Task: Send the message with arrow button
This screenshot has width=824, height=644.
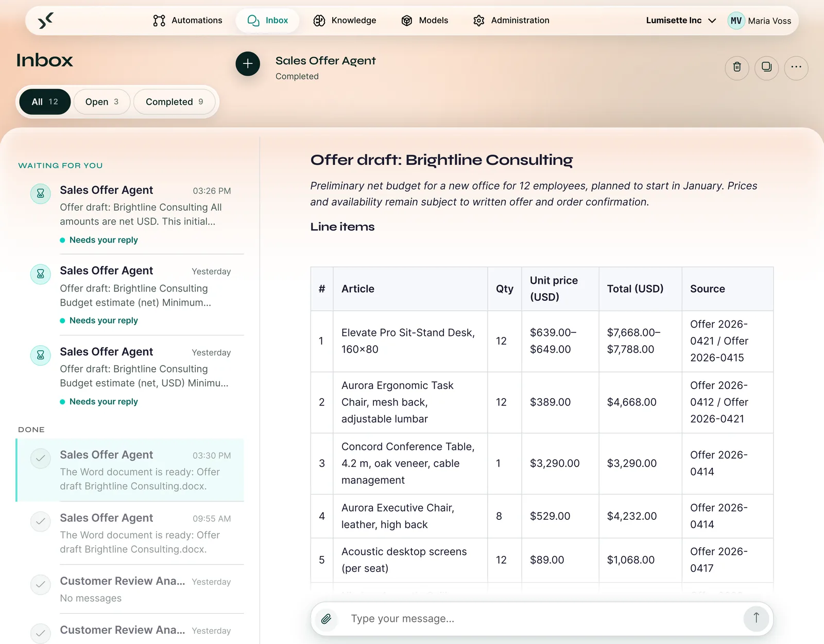Action: click(756, 618)
